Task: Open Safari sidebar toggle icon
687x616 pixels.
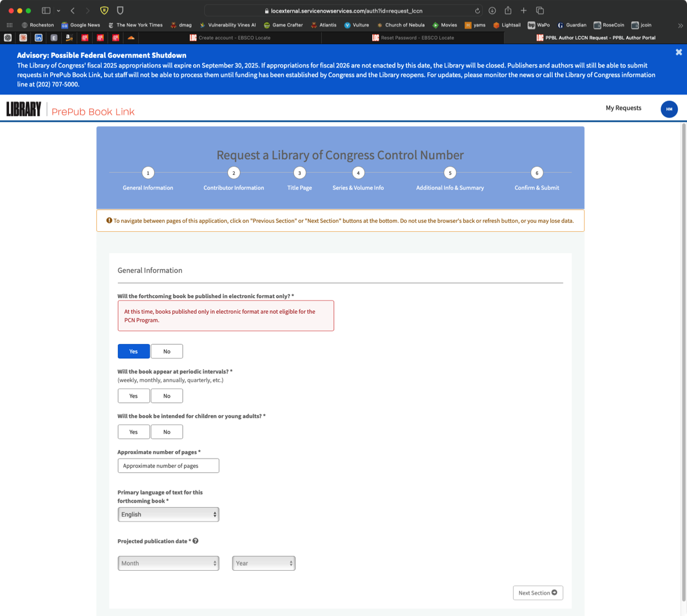Action: click(x=46, y=11)
